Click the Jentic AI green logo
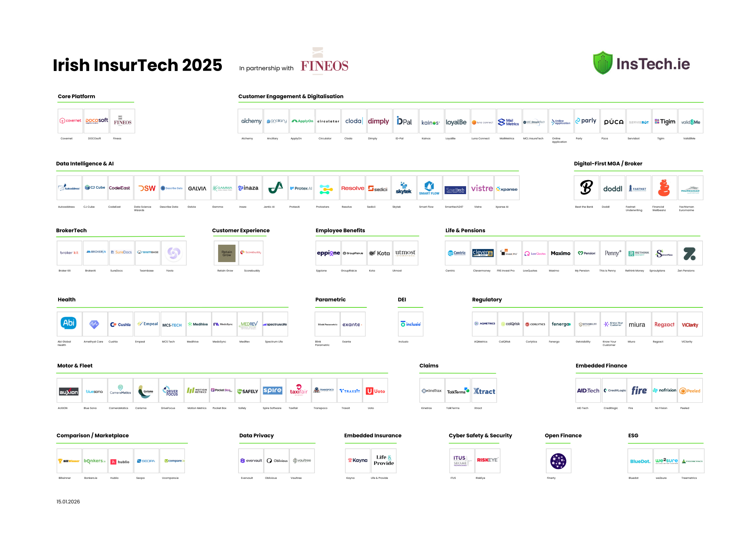Viewport: 756px width, 534px height. (x=275, y=188)
